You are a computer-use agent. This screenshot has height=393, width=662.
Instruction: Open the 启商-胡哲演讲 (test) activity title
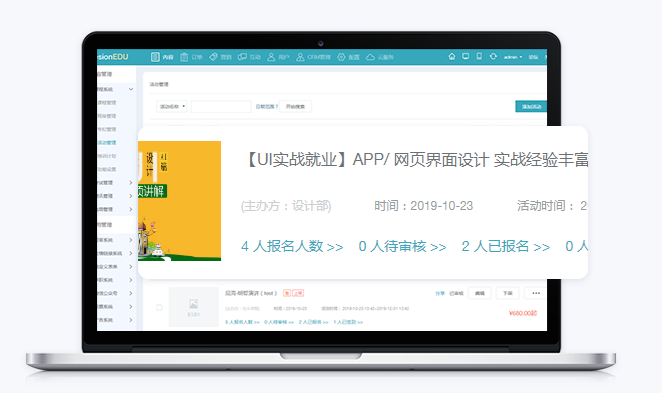[x=251, y=293]
